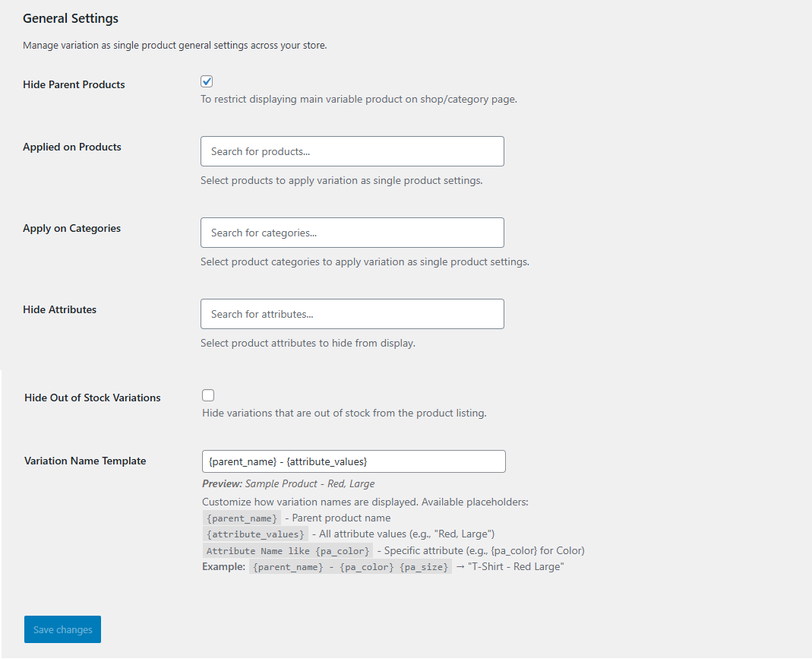
Task: Select the Variation Name Template input box
Action: 353,461
